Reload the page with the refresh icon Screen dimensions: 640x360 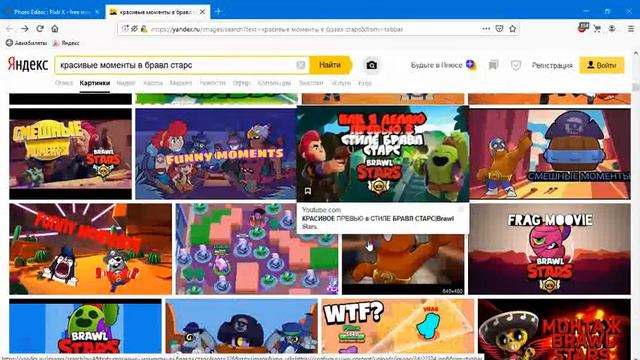point(40,29)
